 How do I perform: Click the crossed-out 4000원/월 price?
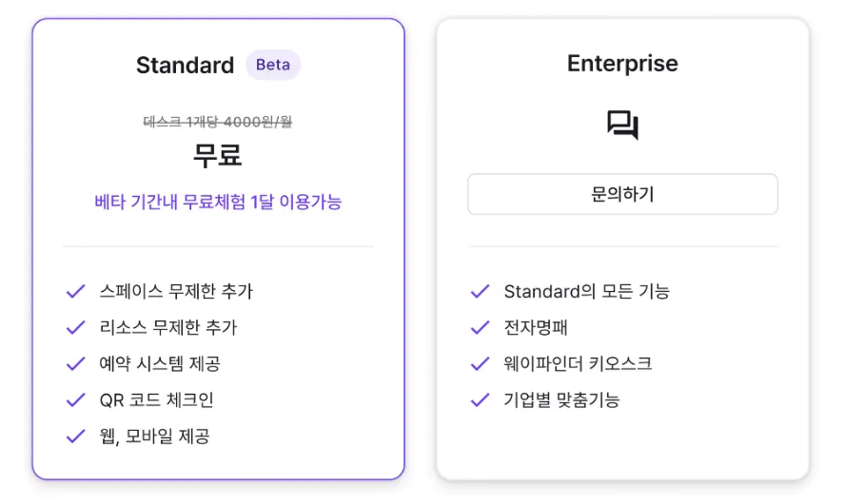pos(218,122)
